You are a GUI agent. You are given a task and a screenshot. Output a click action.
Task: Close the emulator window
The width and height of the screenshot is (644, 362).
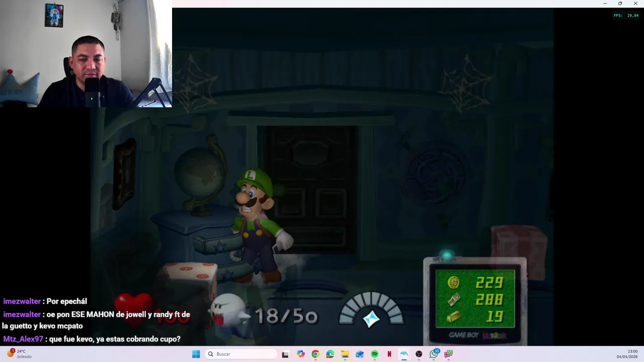(x=635, y=4)
